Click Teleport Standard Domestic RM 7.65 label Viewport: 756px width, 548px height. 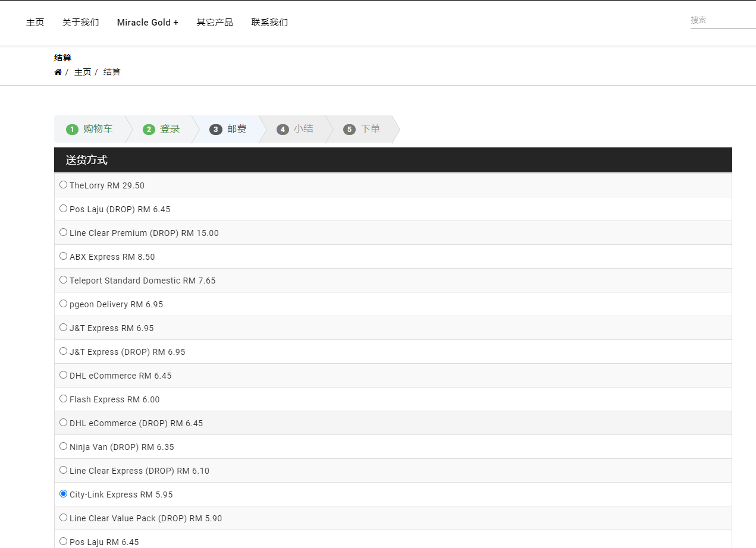pos(143,281)
